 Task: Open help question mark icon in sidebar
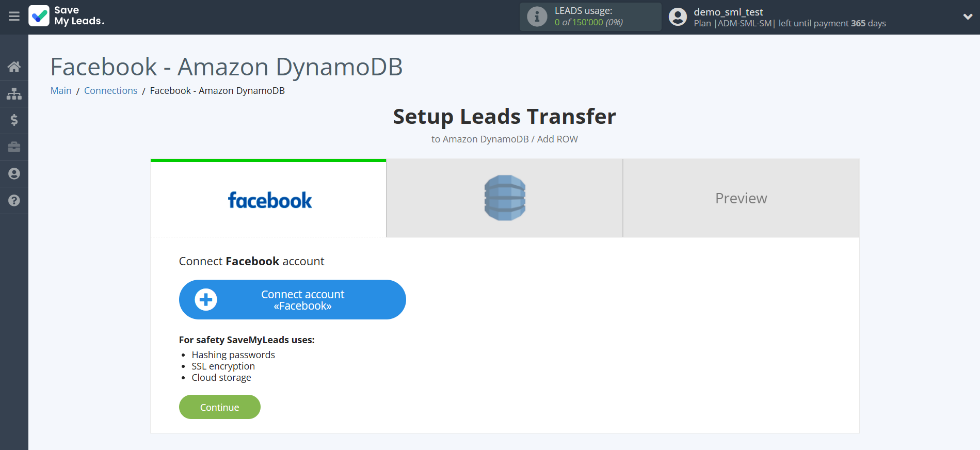(14, 201)
